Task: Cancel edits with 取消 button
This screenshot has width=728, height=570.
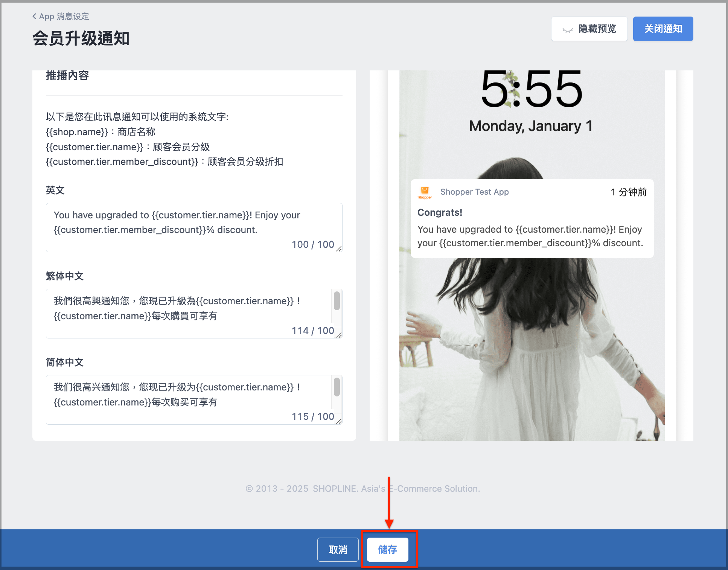Action: pyautogui.click(x=338, y=550)
